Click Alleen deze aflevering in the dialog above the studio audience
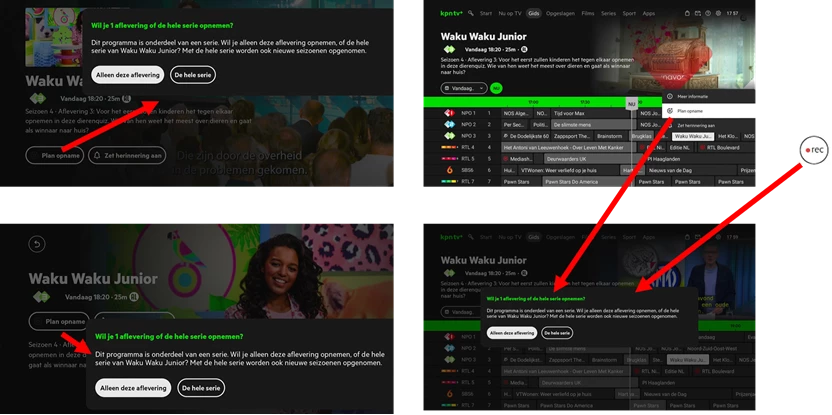The width and height of the screenshot is (832, 415). [x=127, y=75]
